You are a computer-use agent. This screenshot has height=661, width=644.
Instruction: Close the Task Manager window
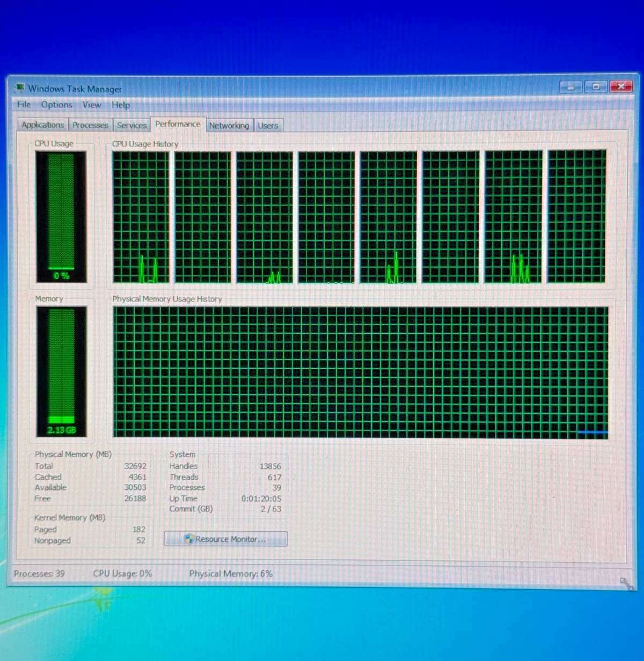coord(621,86)
